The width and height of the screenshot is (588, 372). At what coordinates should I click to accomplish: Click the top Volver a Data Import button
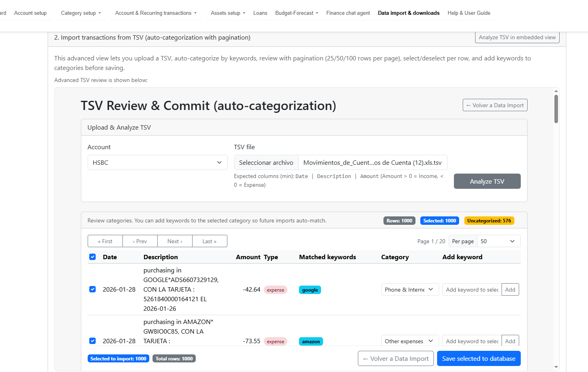pyautogui.click(x=495, y=105)
